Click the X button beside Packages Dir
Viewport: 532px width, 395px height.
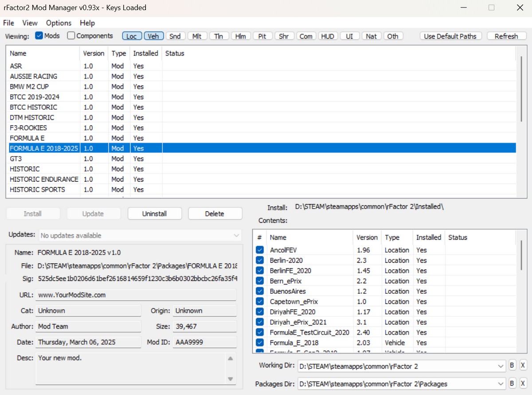click(523, 383)
